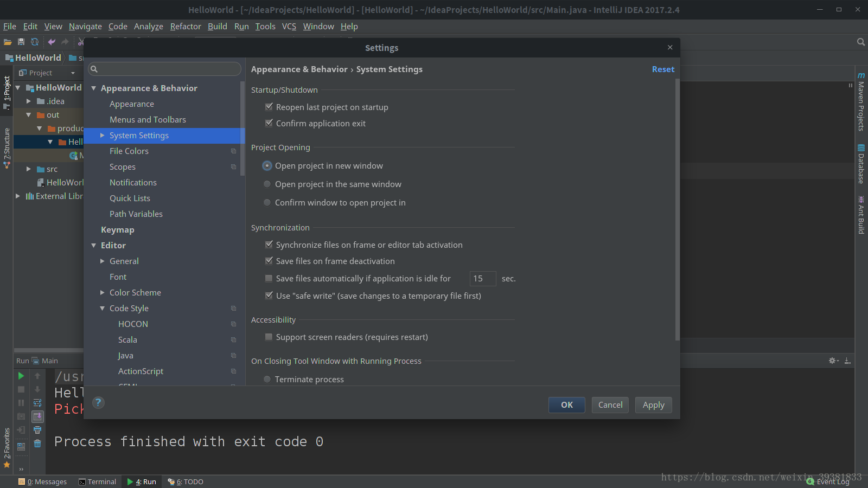Screen dimensions: 868x488
Task: Collapse the out folder in project tree
Action: [29, 115]
